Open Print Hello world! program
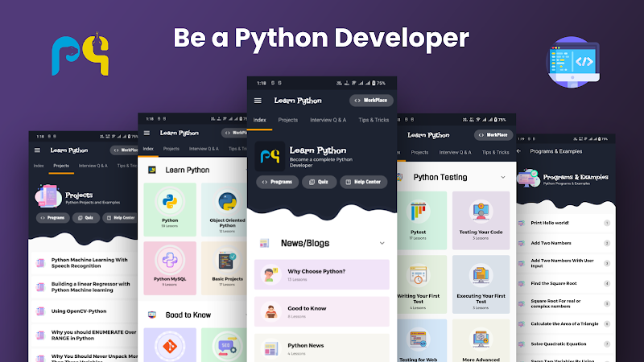This screenshot has width=644, height=362. point(565,223)
